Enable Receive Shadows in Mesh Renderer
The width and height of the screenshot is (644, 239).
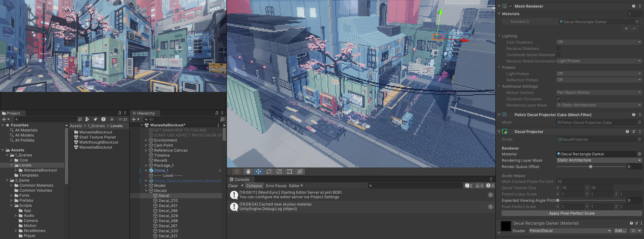point(558,48)
